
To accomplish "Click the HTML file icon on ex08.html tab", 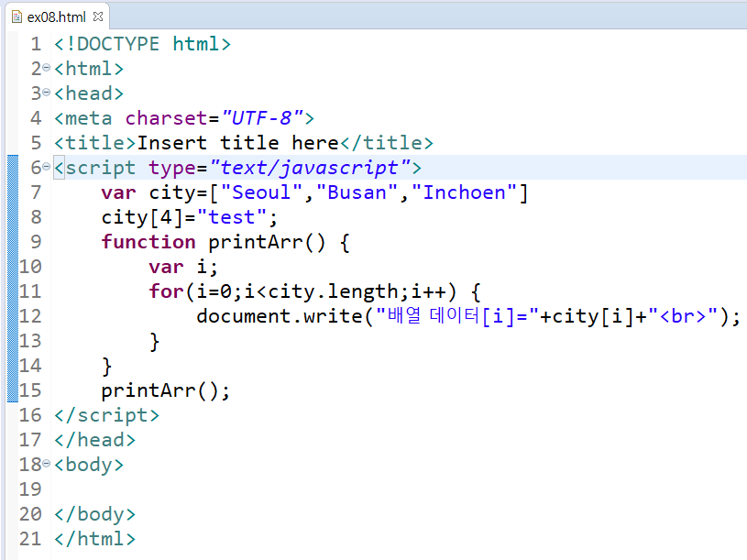I will click(17, 17).
